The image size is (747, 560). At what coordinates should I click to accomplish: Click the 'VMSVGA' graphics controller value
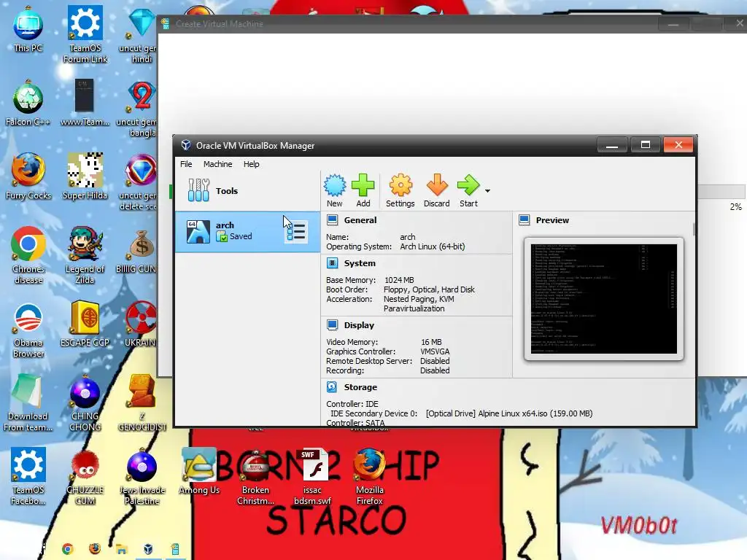(x=435, y=351)
